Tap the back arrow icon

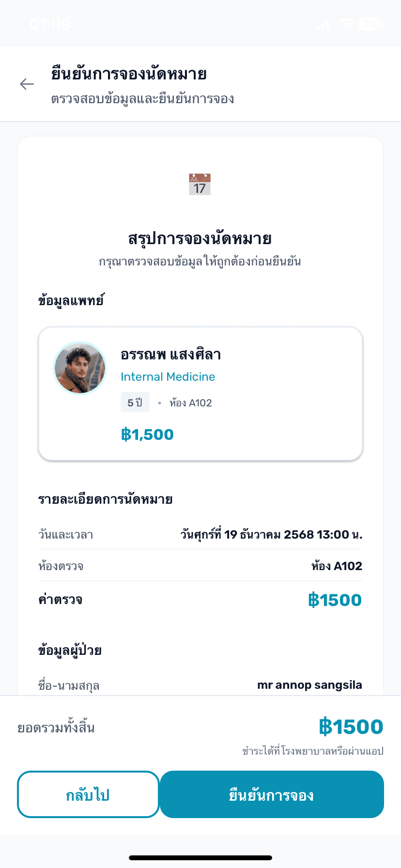click(x=27, y=84)
